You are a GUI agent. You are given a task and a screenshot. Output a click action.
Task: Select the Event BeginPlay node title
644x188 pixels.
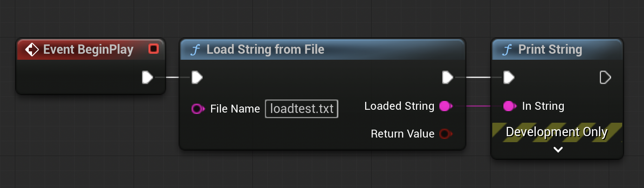[x=88, y=50]
